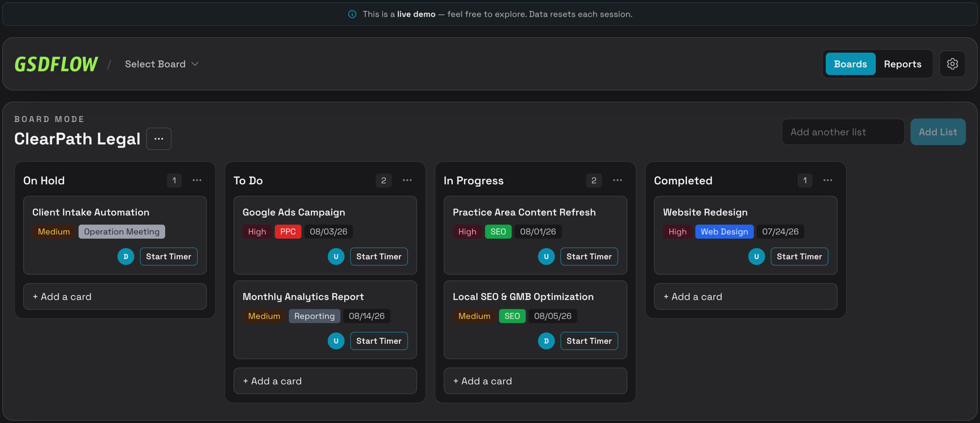Click the Reporting tag on Monthly Analytics Report
Screen dimensions: 980x423
point(314,316)
